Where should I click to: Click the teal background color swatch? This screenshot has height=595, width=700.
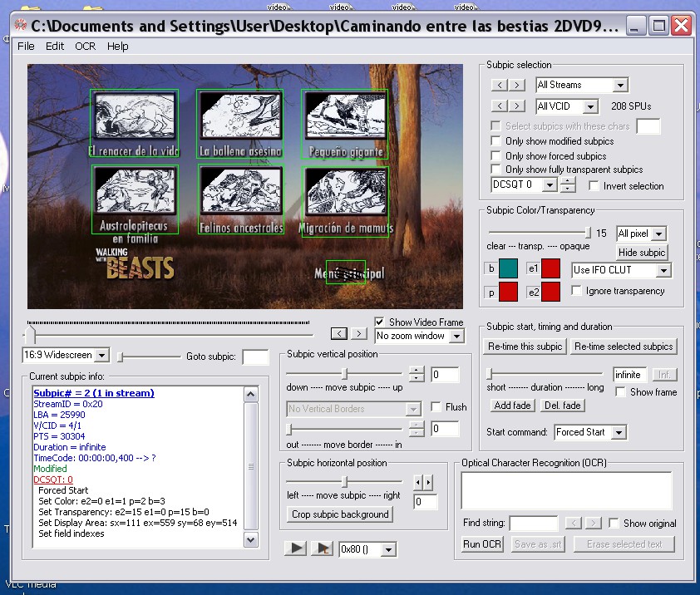pos(508,268)
